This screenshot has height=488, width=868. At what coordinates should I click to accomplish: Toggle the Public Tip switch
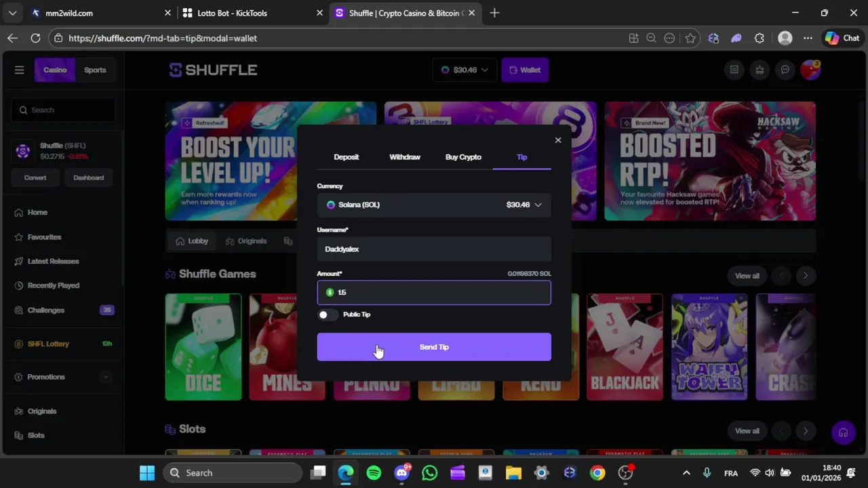tap(327, 314)
